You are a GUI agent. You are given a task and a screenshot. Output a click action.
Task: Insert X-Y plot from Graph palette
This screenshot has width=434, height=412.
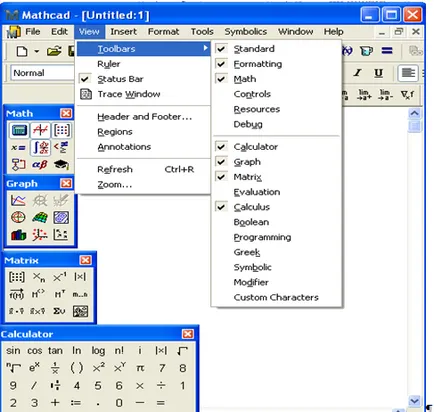18,200
